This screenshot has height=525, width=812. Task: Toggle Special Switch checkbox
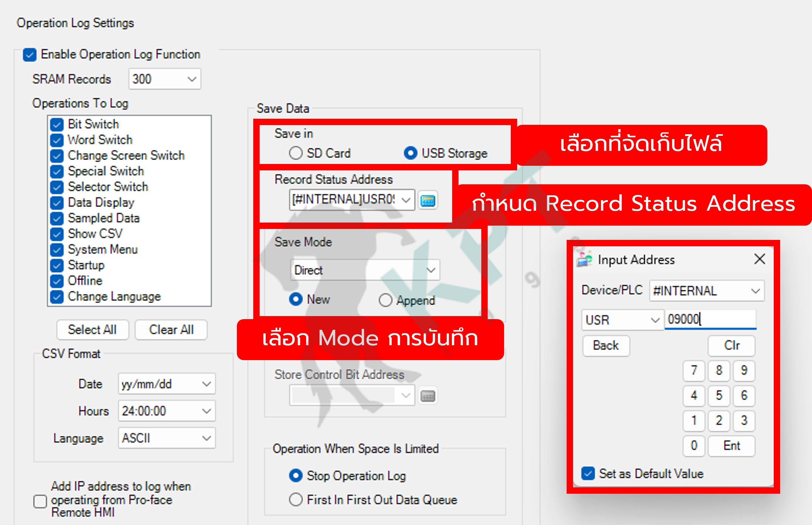point(56,172)
